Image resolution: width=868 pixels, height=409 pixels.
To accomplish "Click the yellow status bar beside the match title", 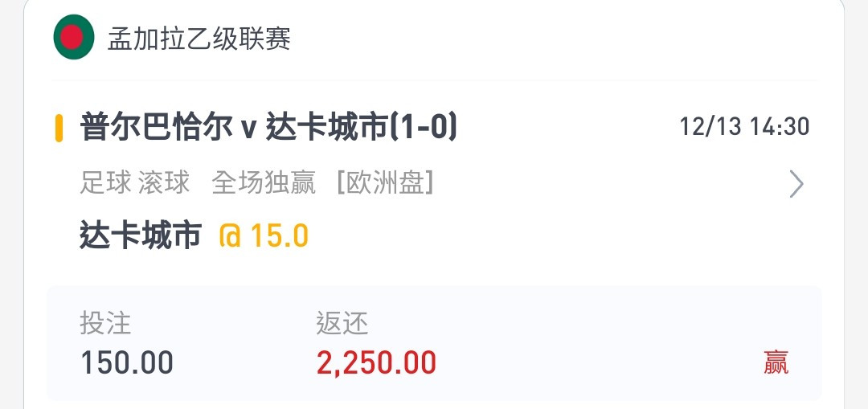I will pyautogui.click(x=59, y=129).
